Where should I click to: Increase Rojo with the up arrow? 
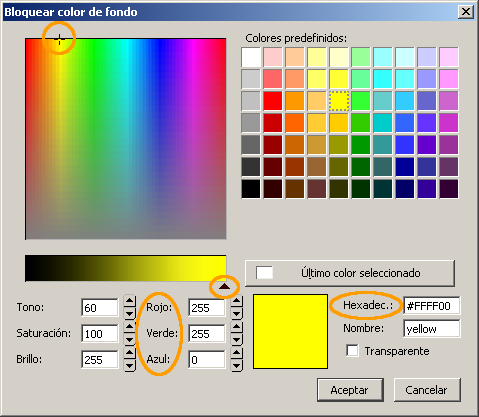237,301
